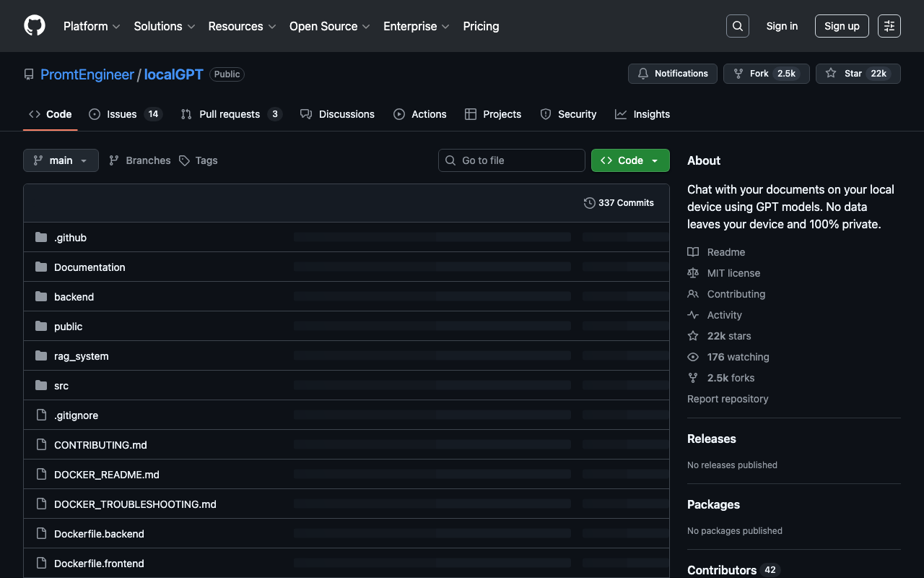Expand the Platform navigation menu

[92, 26]
